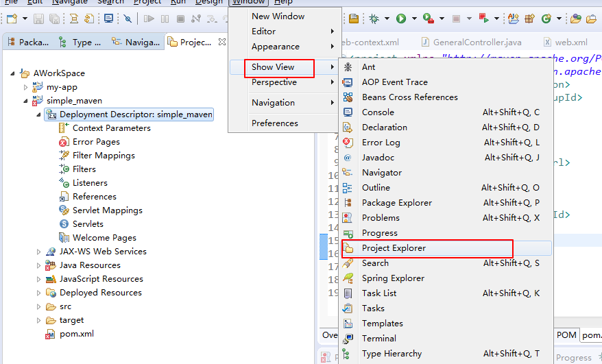Switch to the Type Hierarchy tab
Image resolution: width=602 pixels, height=364 pixels.
coord(80,43)
